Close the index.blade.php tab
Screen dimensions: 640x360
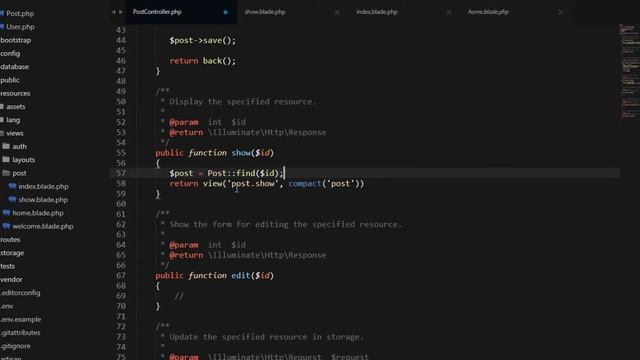coord(449,12)
